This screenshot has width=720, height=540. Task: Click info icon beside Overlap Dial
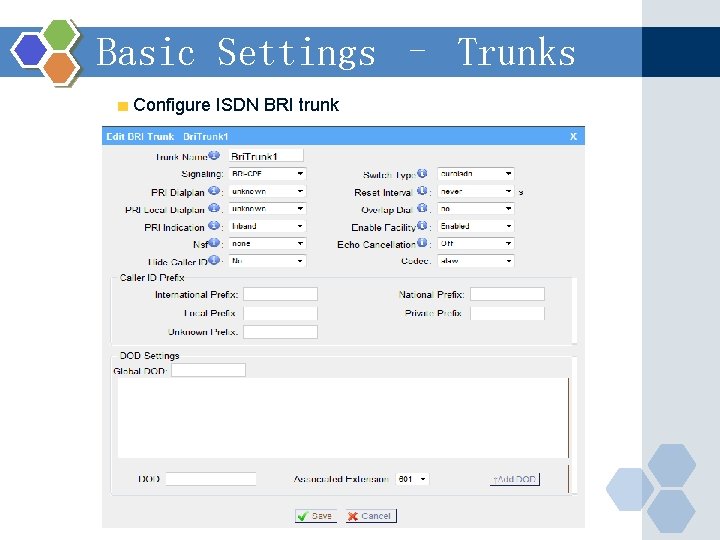[422, 208]
